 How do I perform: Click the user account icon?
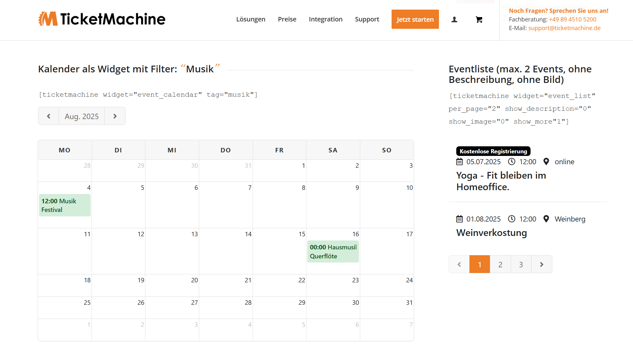click(454, 20)
